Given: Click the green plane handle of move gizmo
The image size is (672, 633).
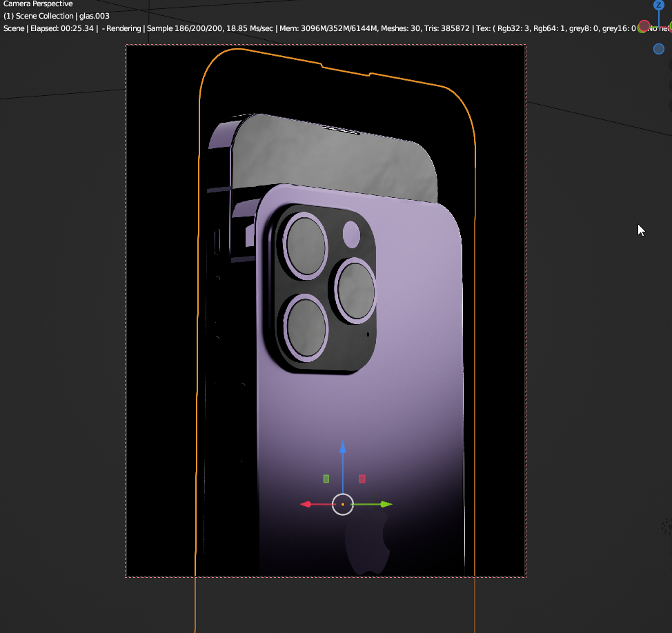Looking at the screenshot, I should point(326,479).
